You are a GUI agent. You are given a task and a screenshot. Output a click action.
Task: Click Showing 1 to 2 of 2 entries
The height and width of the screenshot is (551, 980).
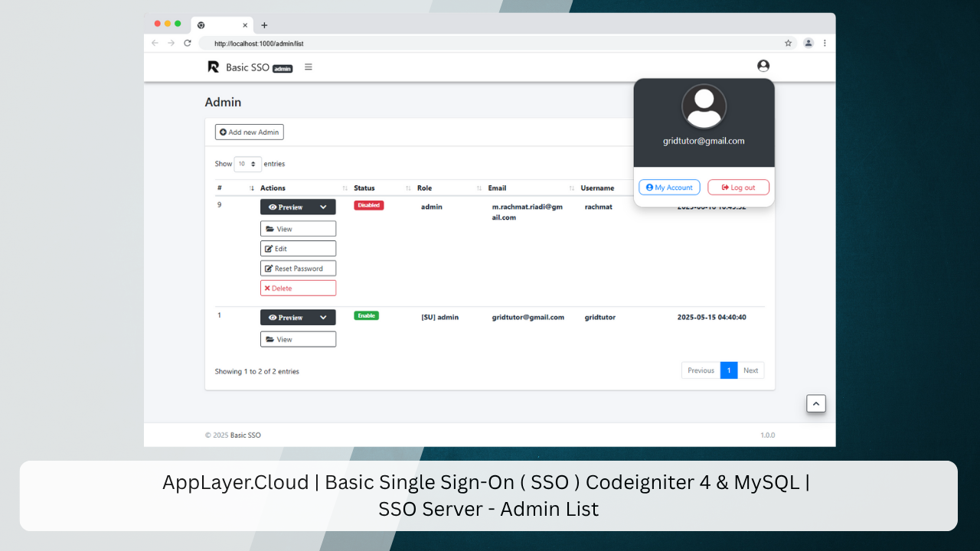point(256,371)
